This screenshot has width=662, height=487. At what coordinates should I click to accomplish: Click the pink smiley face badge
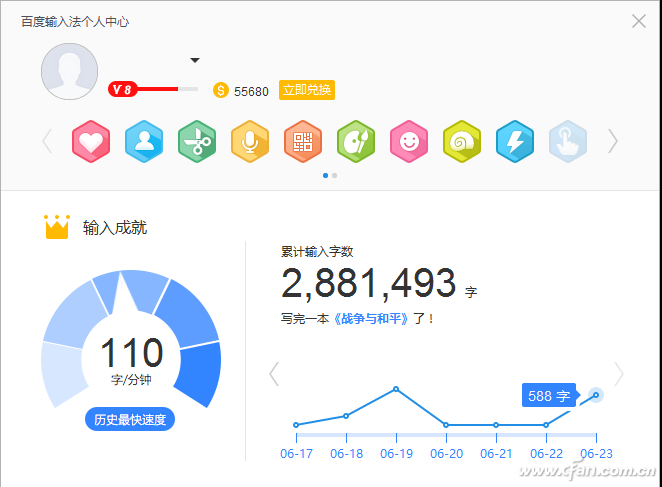tap(409, 141)
